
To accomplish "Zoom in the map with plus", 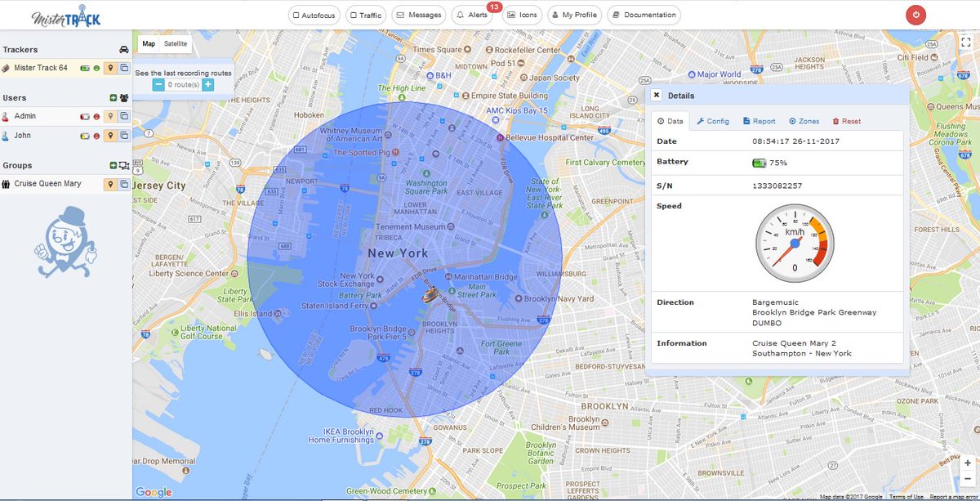I will tap(967, 463).
